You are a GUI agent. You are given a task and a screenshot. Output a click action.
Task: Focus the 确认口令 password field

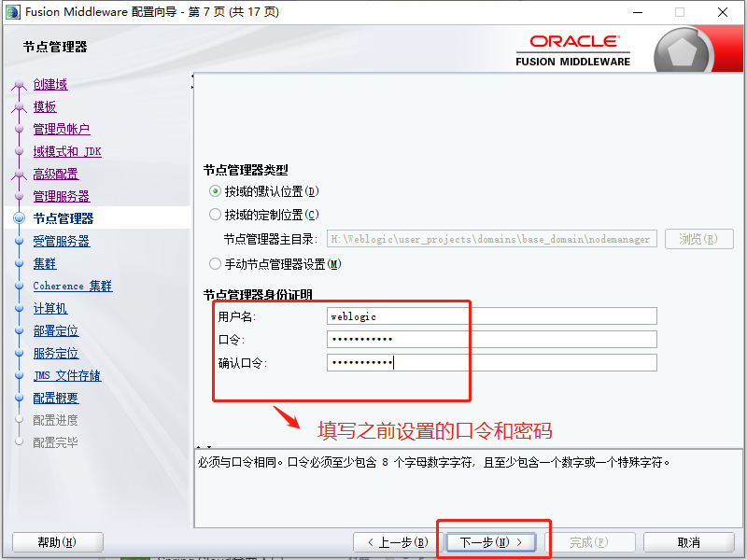(x=492, y=362)
